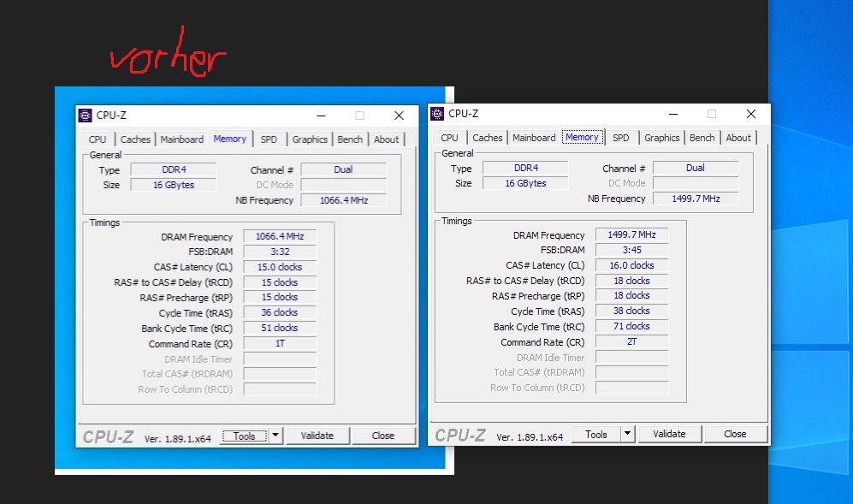Viewport: 853px width, 504px height.
Task: Click the 51 clocks tRC value
Action: coord(280,328)
